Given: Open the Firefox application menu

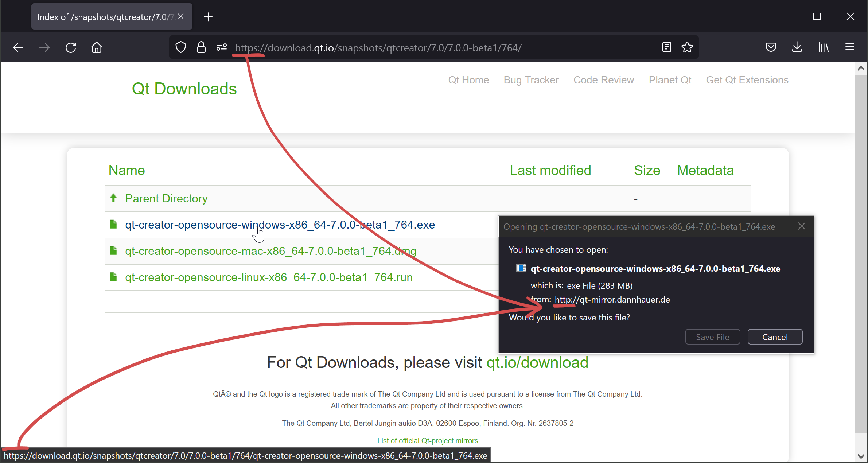Looking at the screenshot, I should point(850,47).
